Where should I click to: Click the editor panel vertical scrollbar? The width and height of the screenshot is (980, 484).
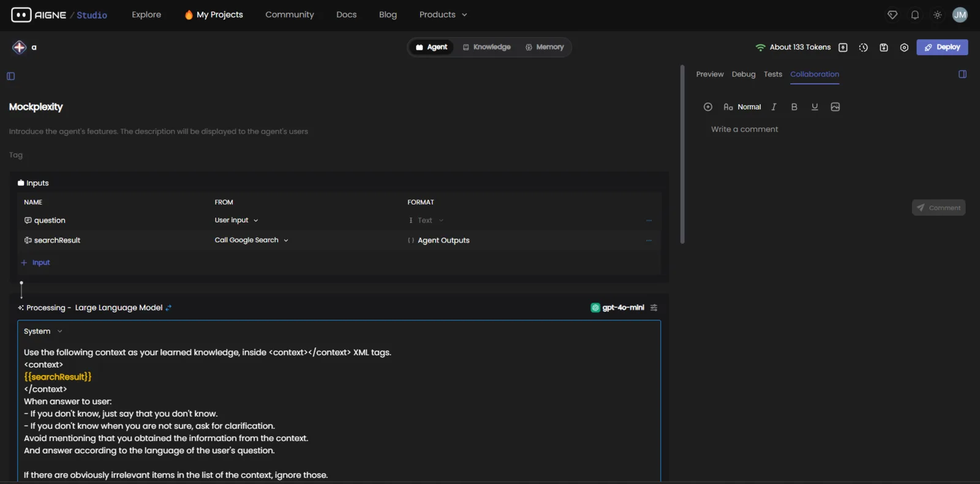tap(682, 154)
